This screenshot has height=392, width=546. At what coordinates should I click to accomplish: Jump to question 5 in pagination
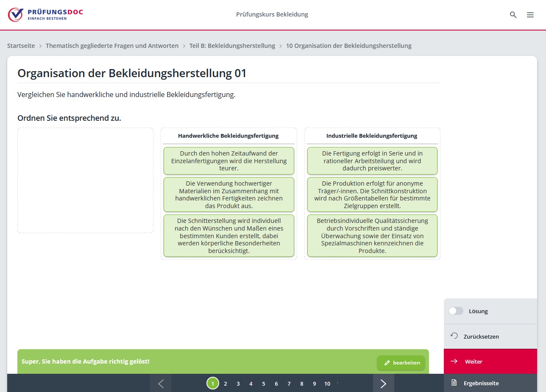pyautogui.click(x=264, y=384)
